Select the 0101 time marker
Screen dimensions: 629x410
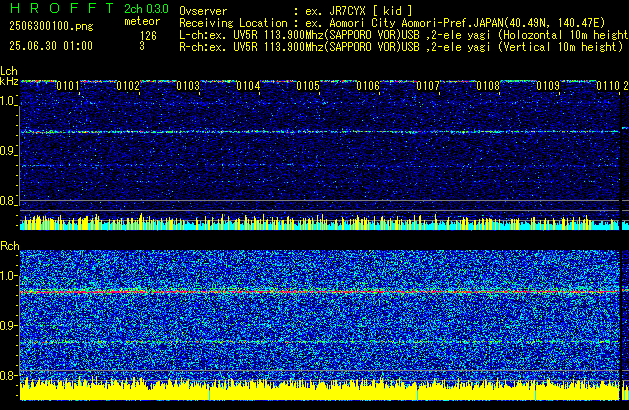click(68, 86)
